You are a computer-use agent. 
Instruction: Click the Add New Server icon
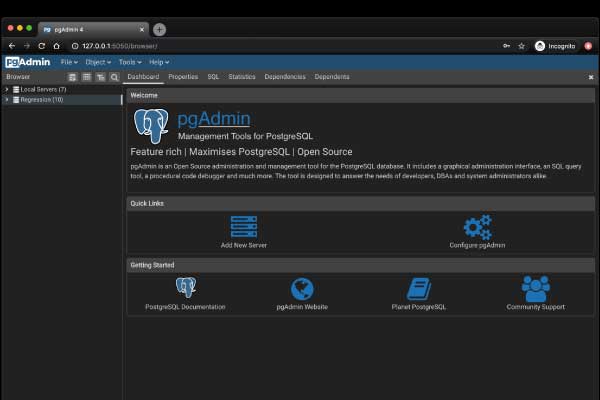point(244,227)
